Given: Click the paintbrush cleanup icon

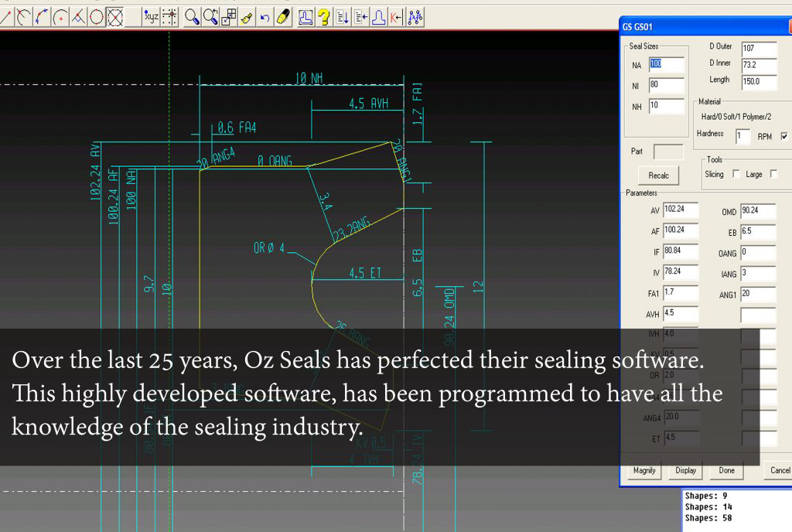Looking at the screenshot, I should pyautogui.click(x=247, y=17).
